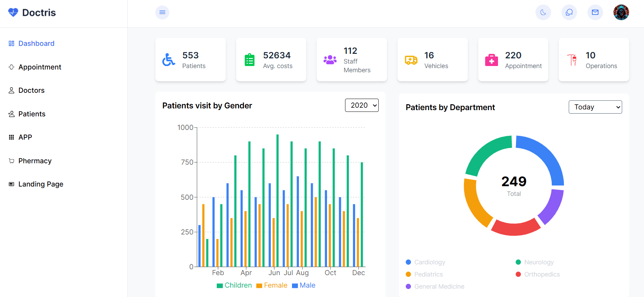The image size is (644, 297).
Task: Go to Doctors in the sidebar
Action: click(x=31, y=90)
